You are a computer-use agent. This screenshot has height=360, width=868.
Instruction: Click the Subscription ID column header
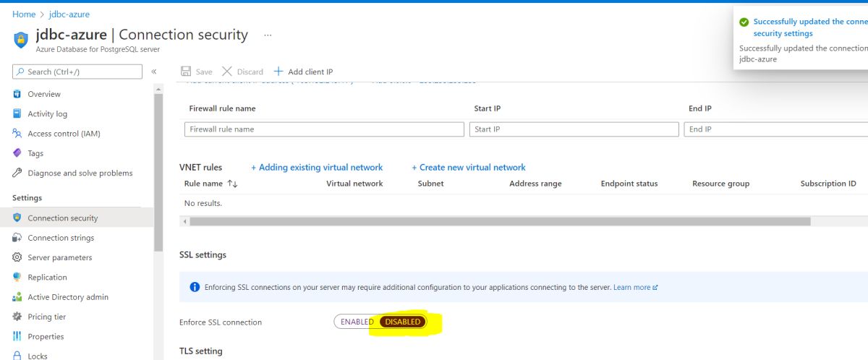pos(828,184)
